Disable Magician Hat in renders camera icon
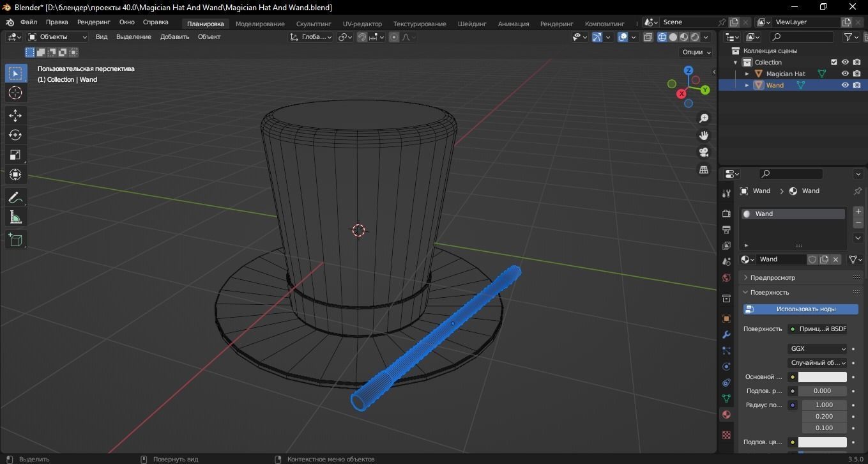The image size is (868, 464). [x=857, y=73]
